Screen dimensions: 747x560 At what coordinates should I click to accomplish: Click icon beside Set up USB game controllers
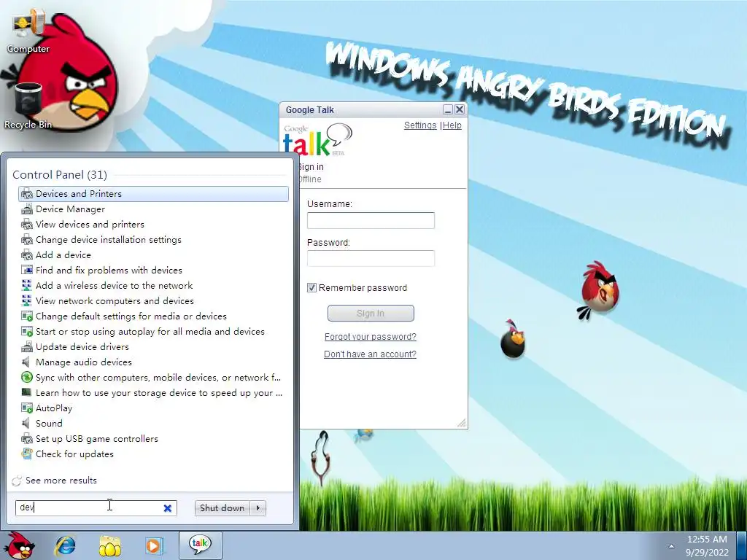[x=27, y=438]
